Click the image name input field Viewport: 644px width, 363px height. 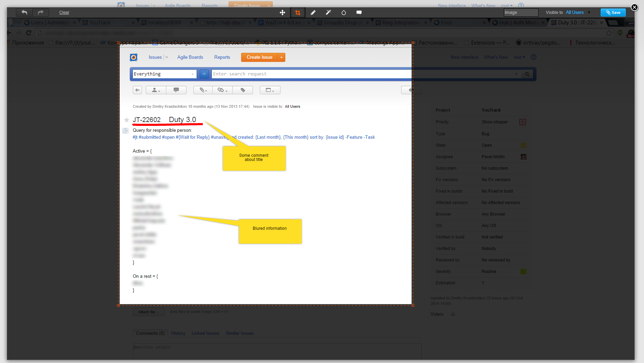[521, 13]
